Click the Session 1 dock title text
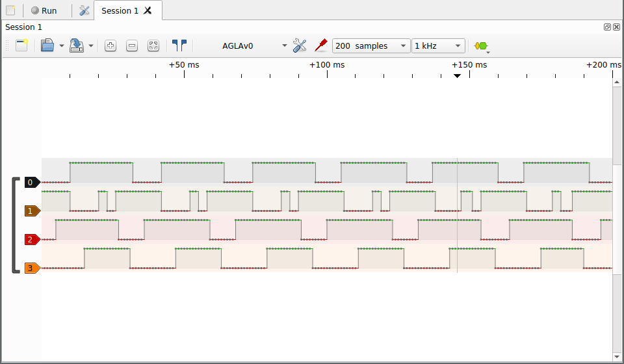 23,27
